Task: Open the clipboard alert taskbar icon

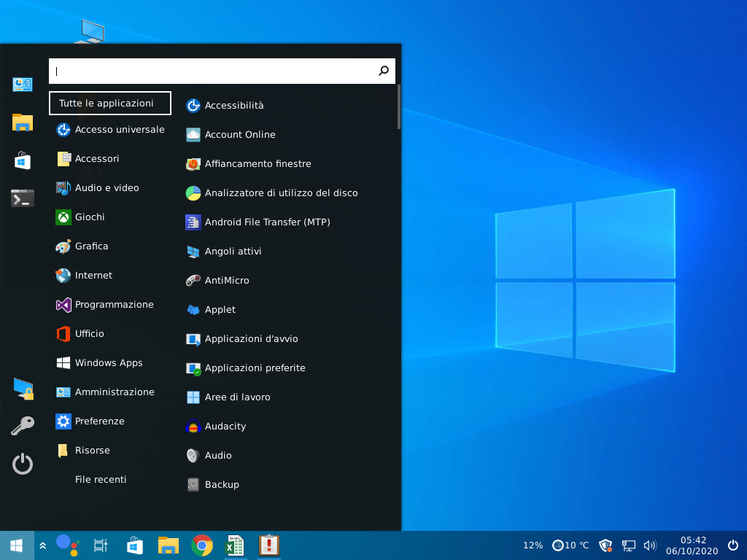Action: point(268,545)
